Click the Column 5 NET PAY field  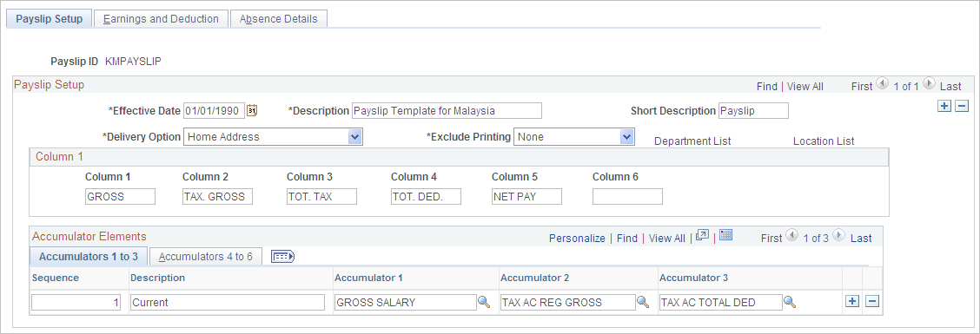(x=526, y=197)
